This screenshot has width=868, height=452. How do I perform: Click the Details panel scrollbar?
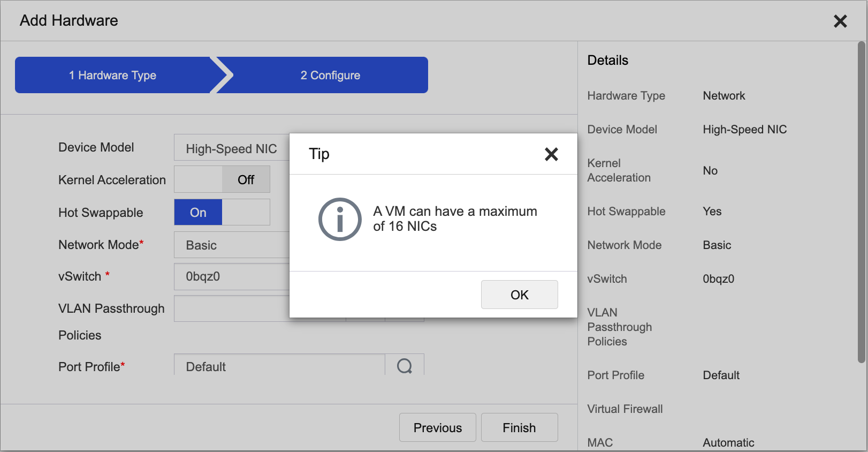coord(861,204)
